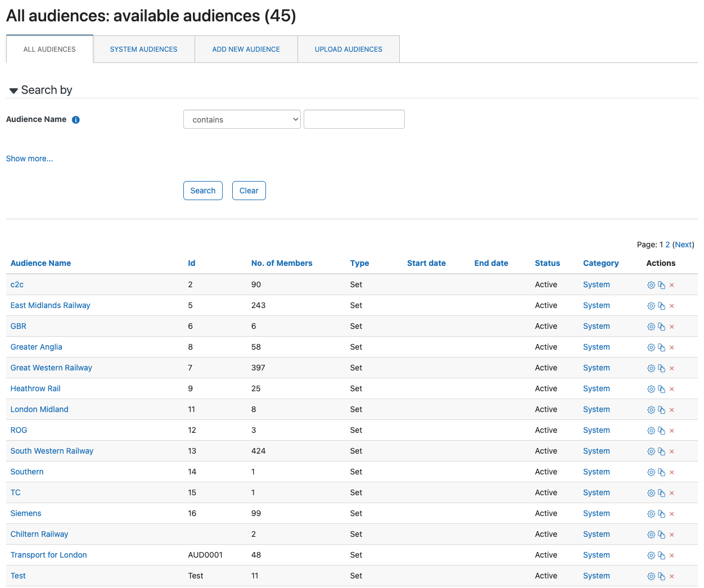Go to page 2 of results

coord(667,245)
